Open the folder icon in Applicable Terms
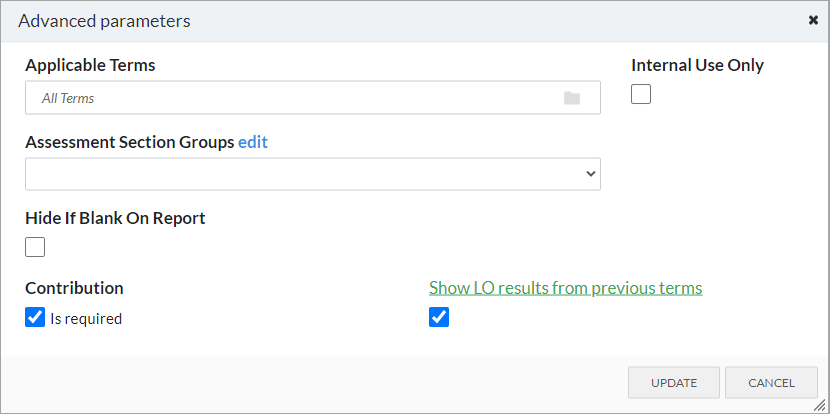Image resolution: width=830 pixels, height=414 pixels. 572,98
